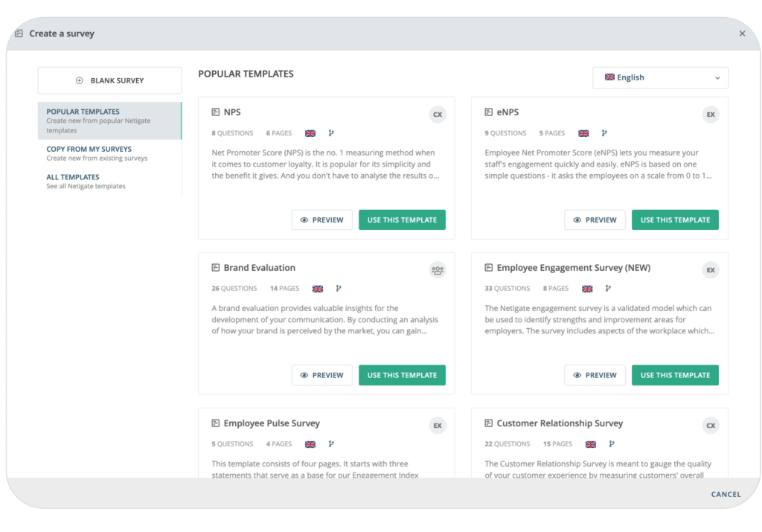Click the '26 QUESTIONS' label on Brand Evaluation

[x=234, y=289]
